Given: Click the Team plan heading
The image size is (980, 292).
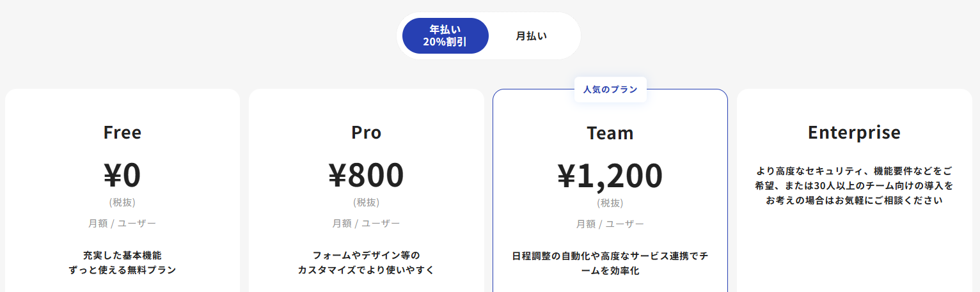Looking at the screenshot, I should [x=610, y=133].
